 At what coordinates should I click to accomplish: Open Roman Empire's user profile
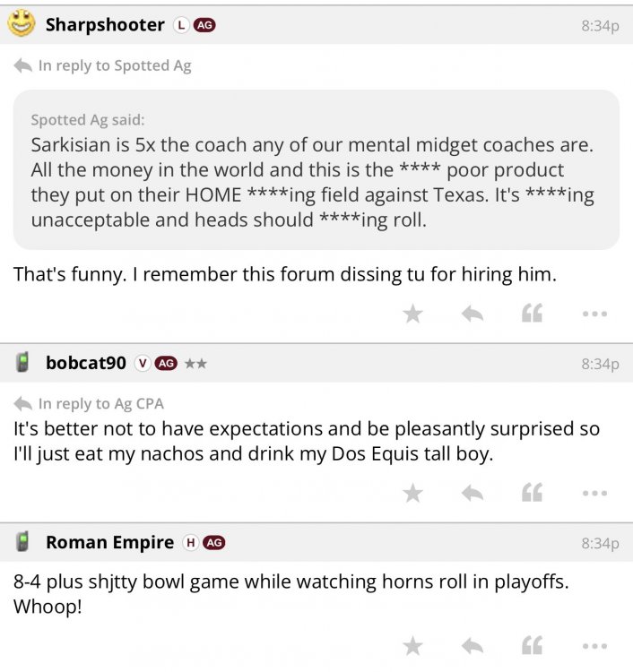coord(109,542)
